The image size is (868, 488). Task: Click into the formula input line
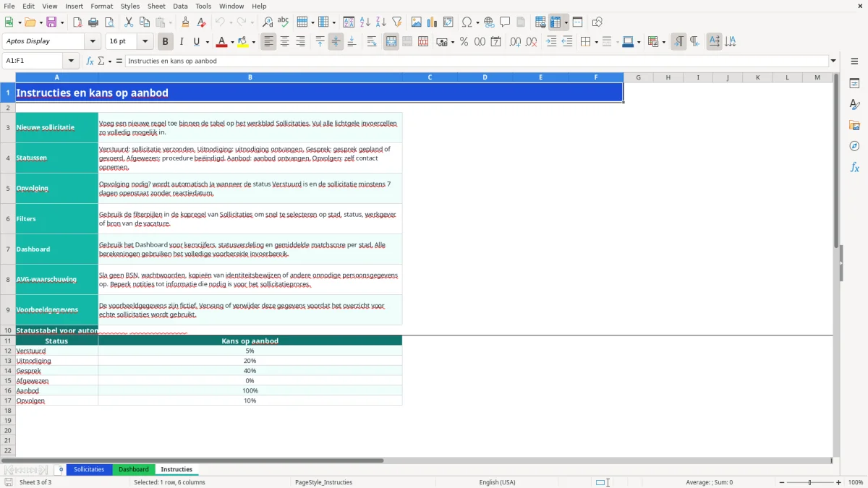click(477, 61)
